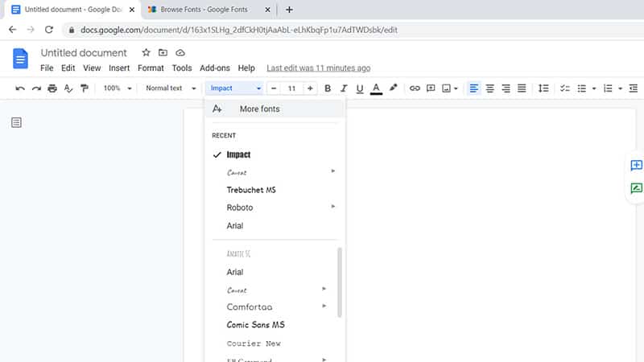Click the Print icon

52,88
